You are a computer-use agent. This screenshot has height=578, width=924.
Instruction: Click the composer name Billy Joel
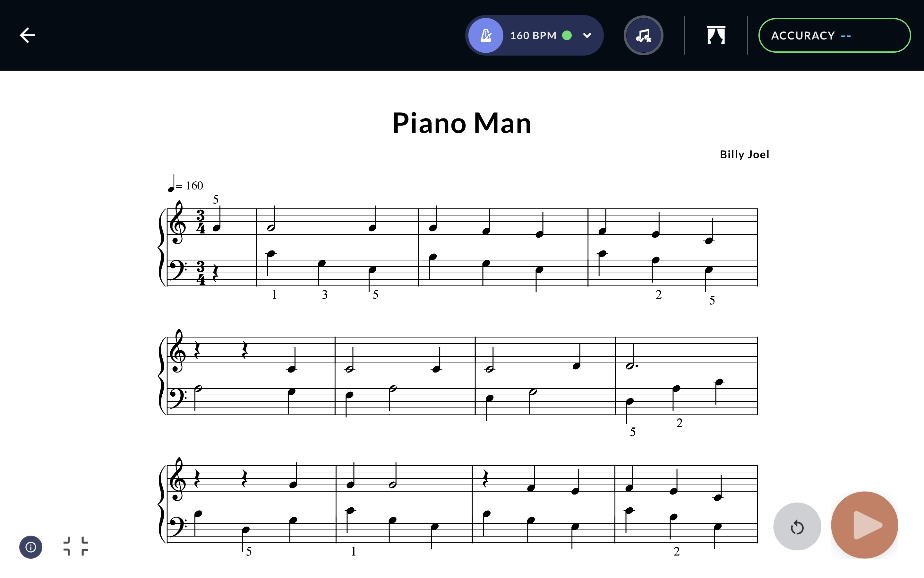[744, 154]
